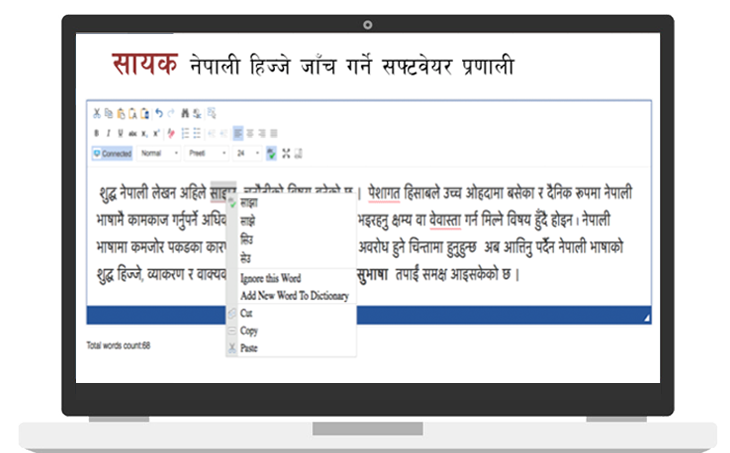Click the Maximize editor icon

[286, 153]
